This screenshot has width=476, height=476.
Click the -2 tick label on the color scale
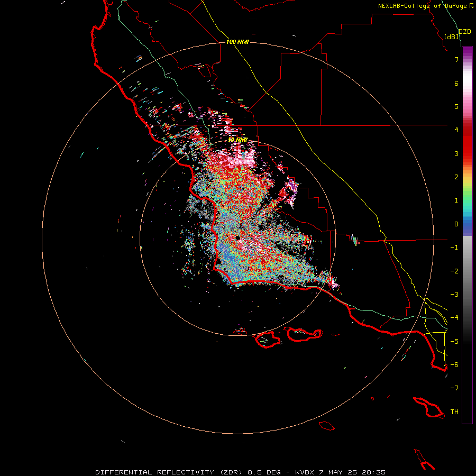454,271
